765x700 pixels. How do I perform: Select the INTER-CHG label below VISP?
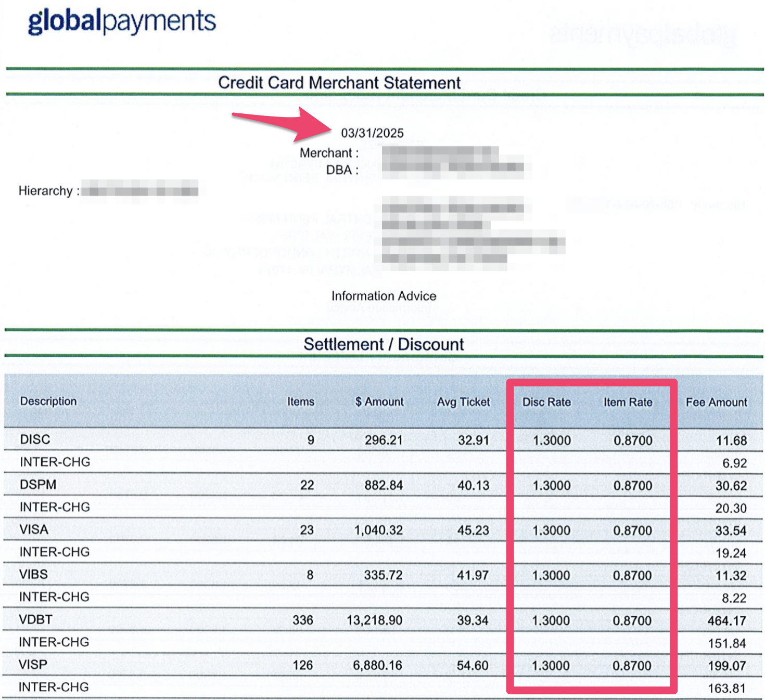click(54, 687)
